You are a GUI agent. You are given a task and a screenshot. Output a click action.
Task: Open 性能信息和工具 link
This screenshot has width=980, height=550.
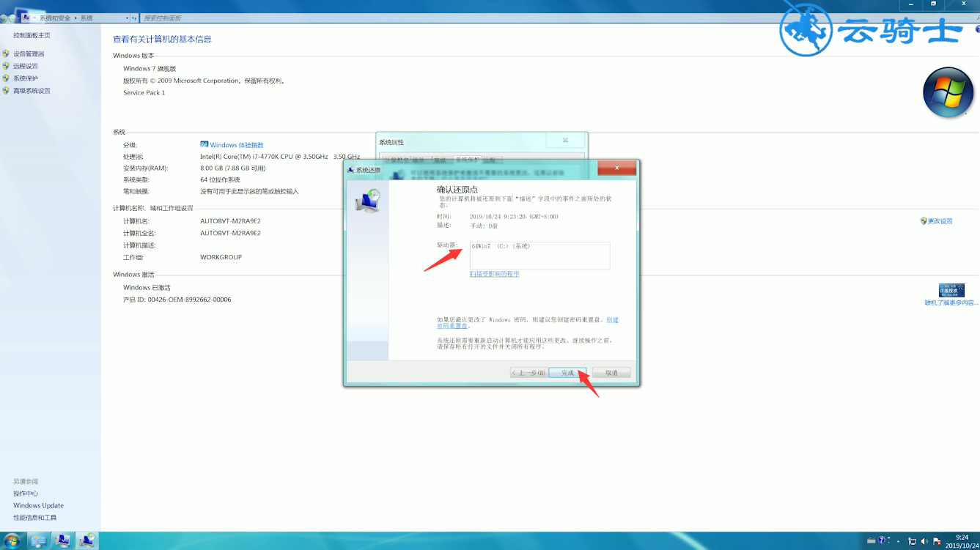tap(34, 518)
